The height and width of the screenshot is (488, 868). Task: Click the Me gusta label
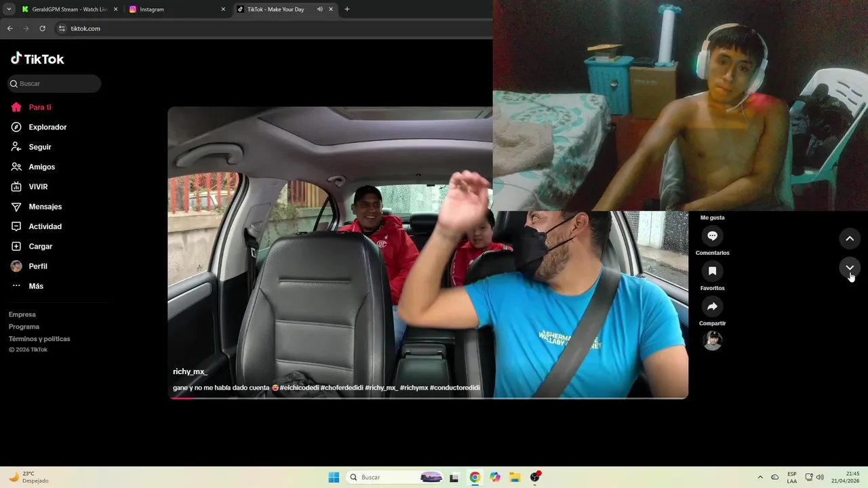[712, 218]
